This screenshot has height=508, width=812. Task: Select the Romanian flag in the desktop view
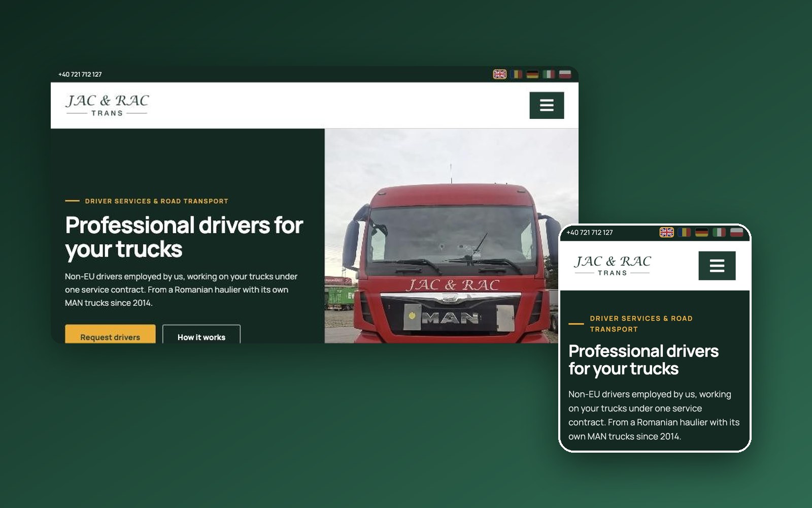[x=516, y=74]
